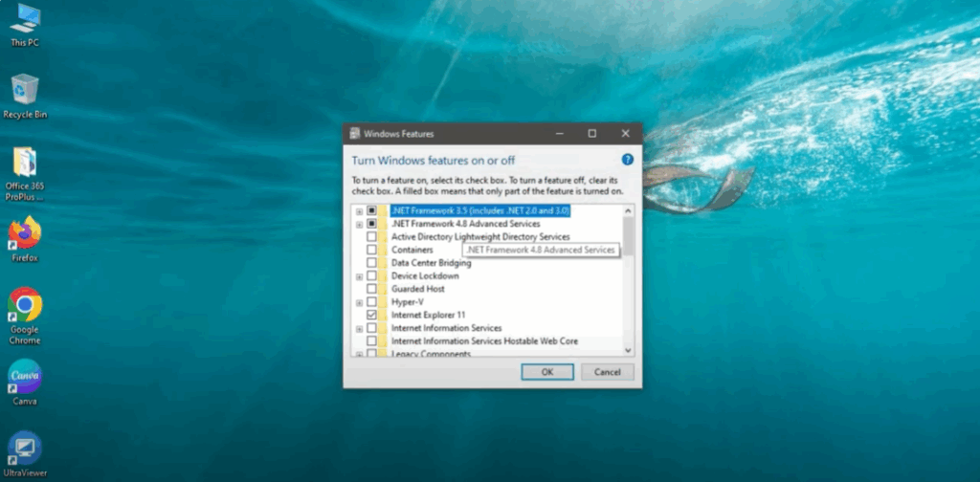Enable Internet Information Services checkbox
980x482 pixels.
[x=371, y=328]
